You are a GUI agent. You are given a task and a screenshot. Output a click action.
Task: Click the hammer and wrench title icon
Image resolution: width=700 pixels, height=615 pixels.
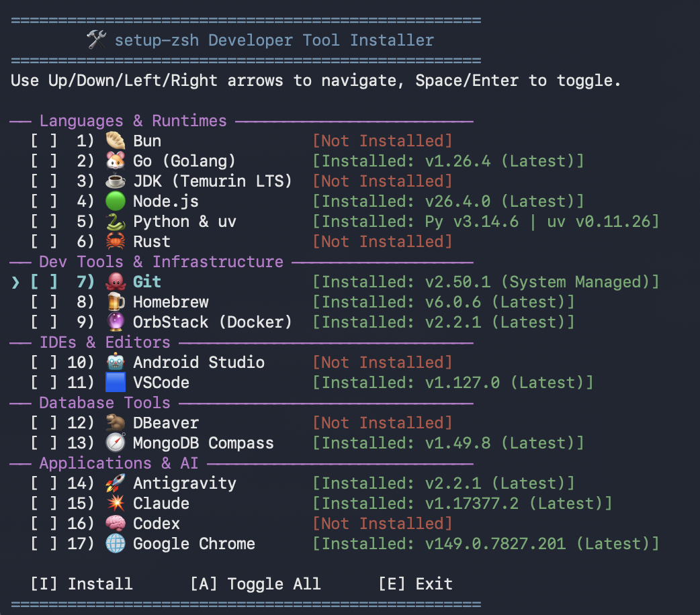[x=97, y=40]
